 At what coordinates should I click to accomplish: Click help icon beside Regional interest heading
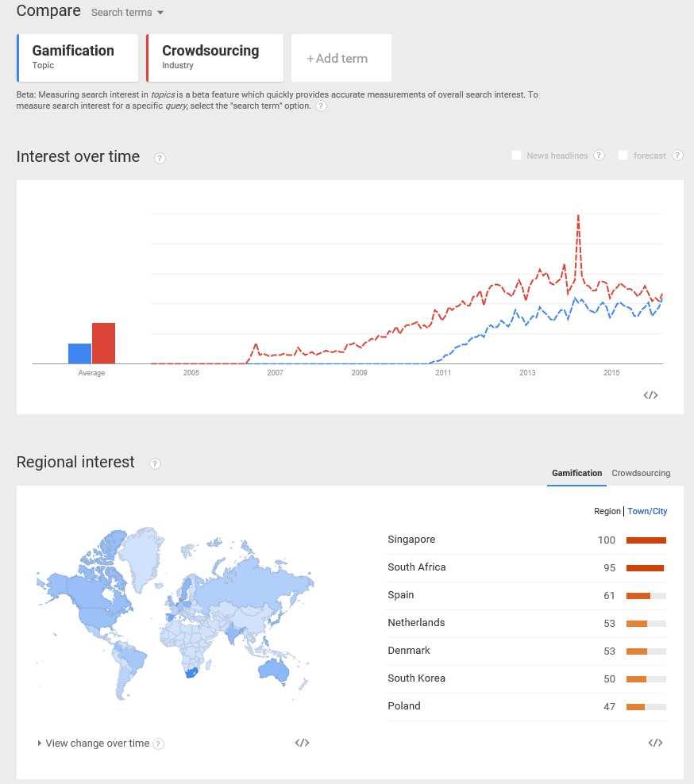[x=155, y=463]
